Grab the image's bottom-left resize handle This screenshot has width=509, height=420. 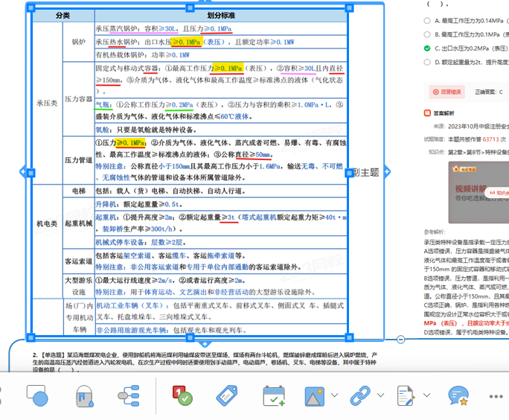click(31, 337)
